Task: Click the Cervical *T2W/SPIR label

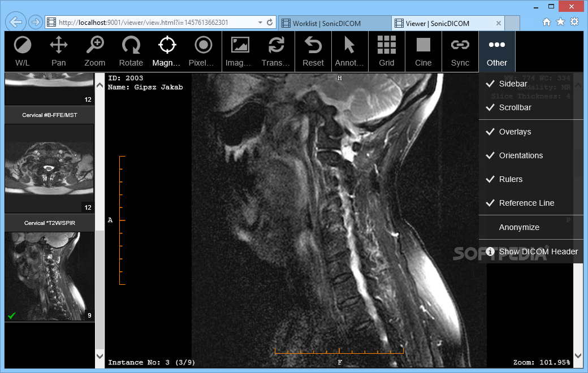Action: coord(50,223)
